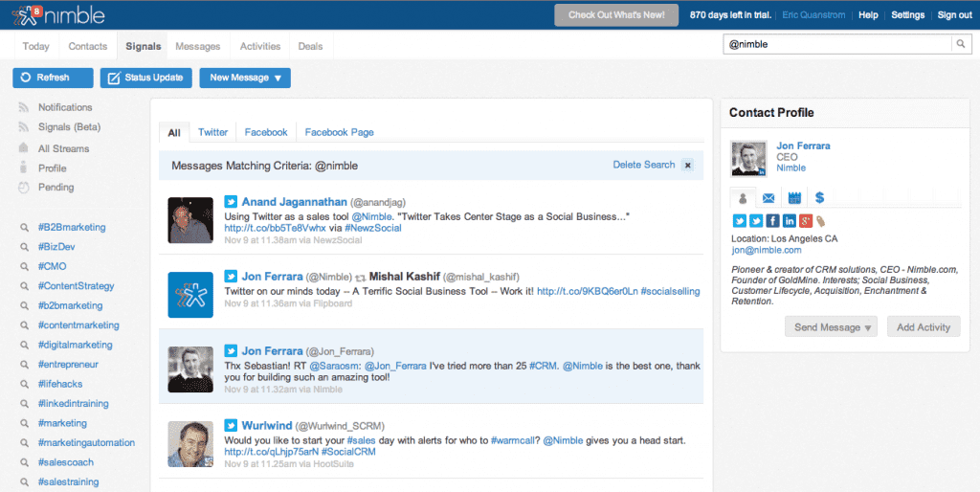Viewport: 980px width, 492px height.
Task: Filter stream by Facebook Page tab
Action: point(340,132)
